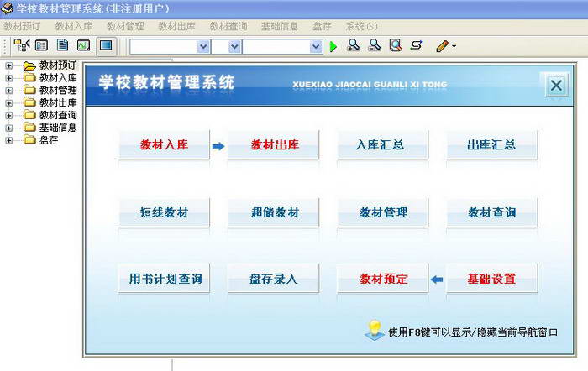Open the 短线教材 button
This screenshot has width=588, height=371.
164,212
